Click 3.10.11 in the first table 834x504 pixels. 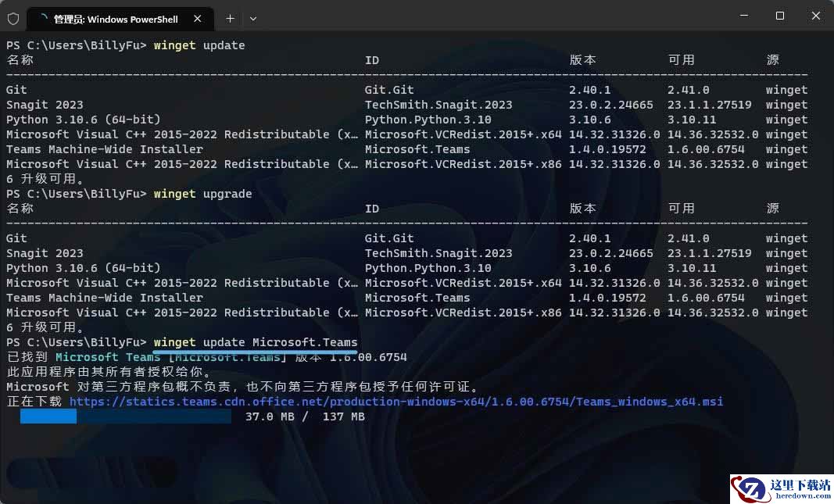[x=692, y=120]
